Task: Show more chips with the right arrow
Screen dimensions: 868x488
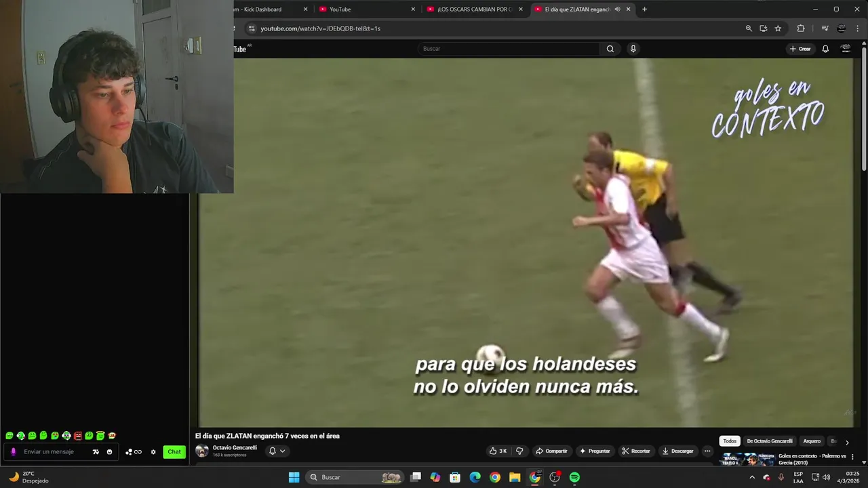Action: (x=847, y=442)
